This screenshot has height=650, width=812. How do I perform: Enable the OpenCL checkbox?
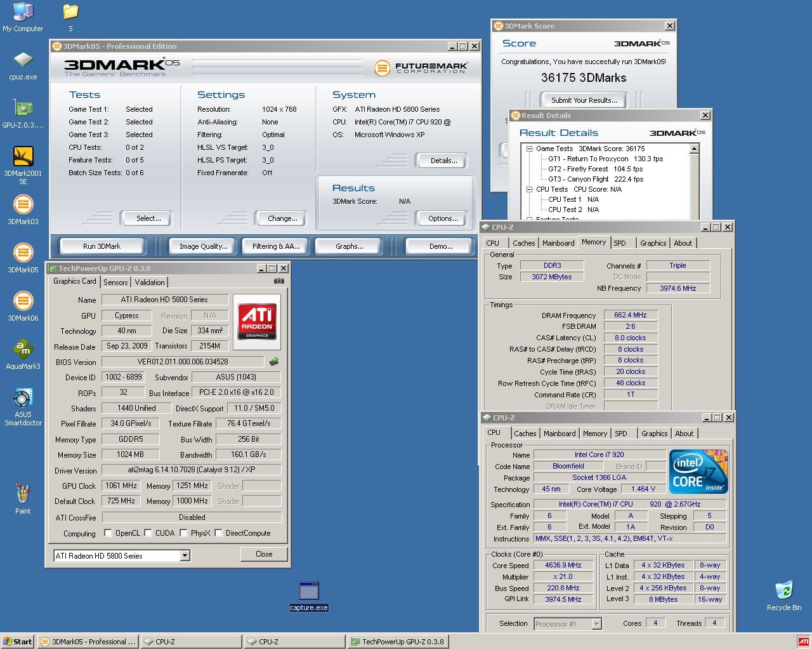108,533
